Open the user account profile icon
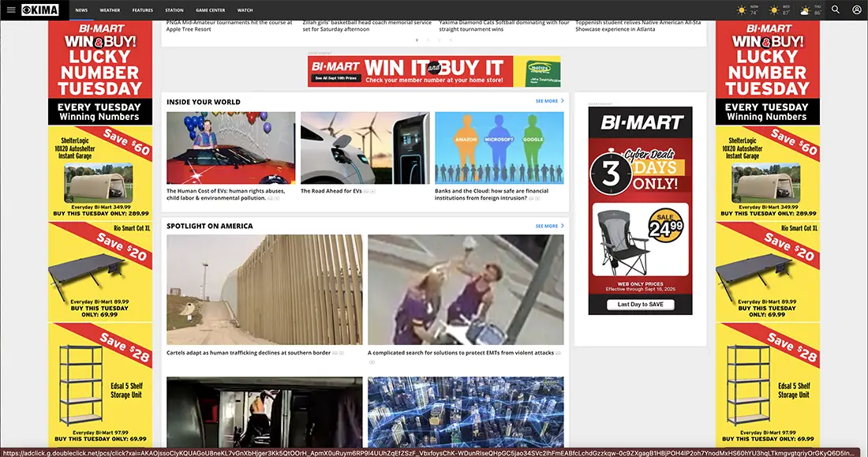 point(856,10)
